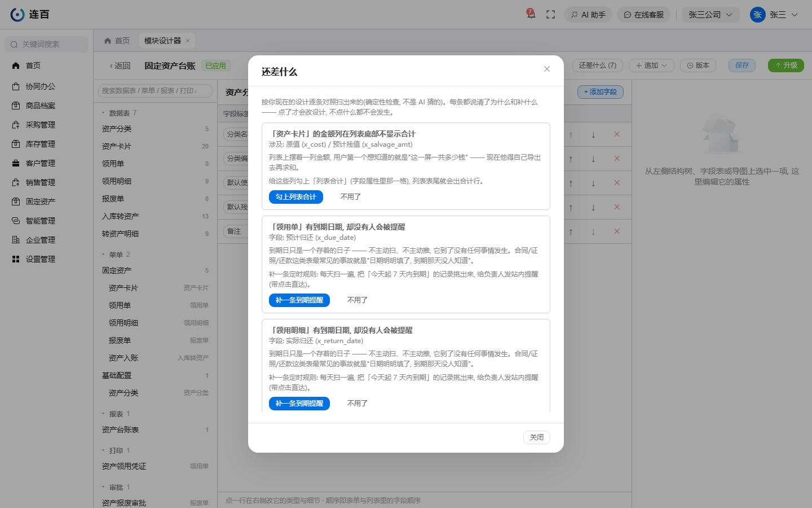This screenshot has width=812, height=508.
Task: Toggle fullscreen mode icon
Action: click(x=551, y=15)
